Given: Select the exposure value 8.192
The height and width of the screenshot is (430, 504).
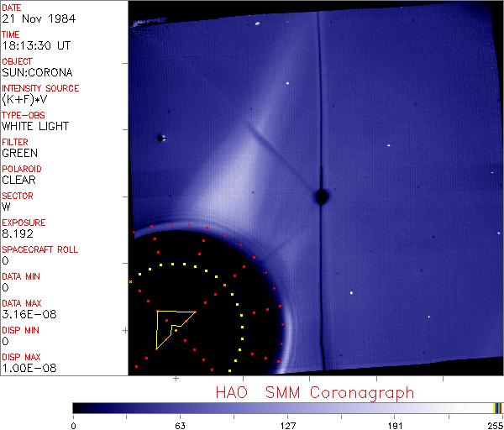Looking at the screenshot, I should tap(18, 233).
